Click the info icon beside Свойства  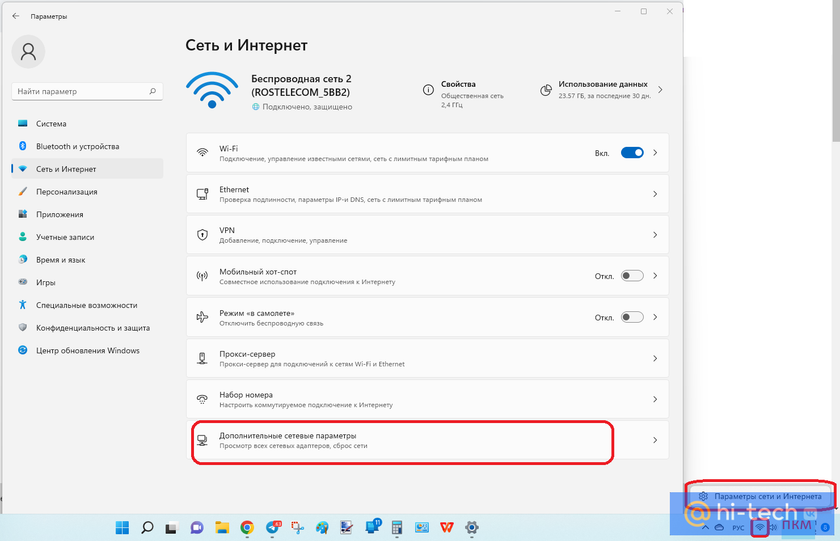[428, 90]
